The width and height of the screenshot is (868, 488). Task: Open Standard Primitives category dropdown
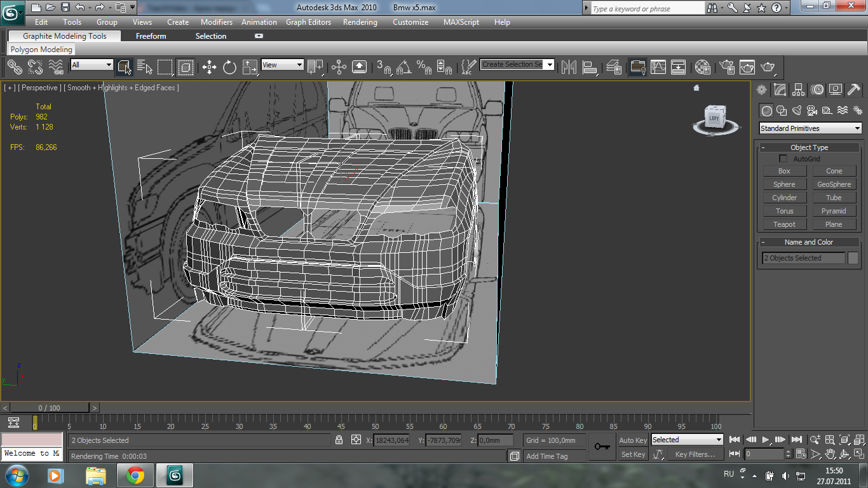810,128
